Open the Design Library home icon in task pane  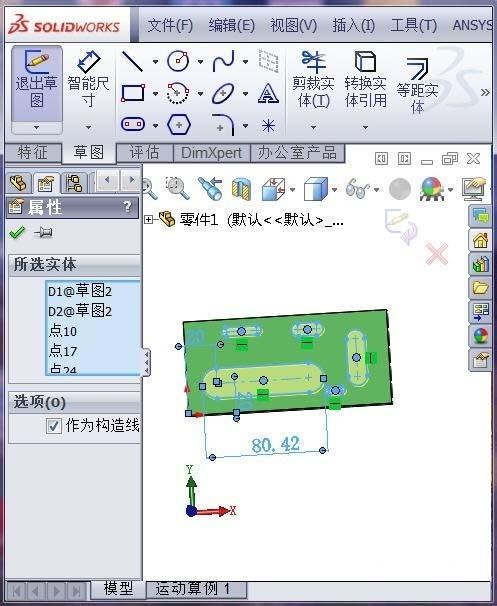tap(480, 240)
